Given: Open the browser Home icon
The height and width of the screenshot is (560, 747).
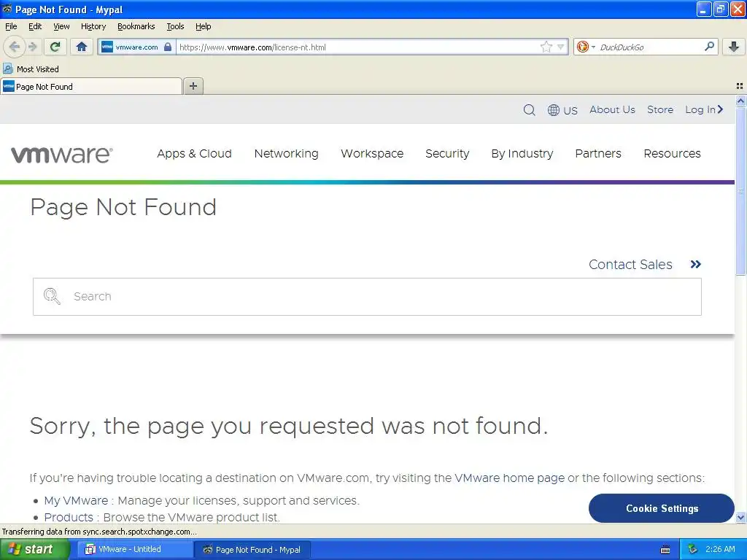Looking at the screenshot, I should tap(82, 47).
